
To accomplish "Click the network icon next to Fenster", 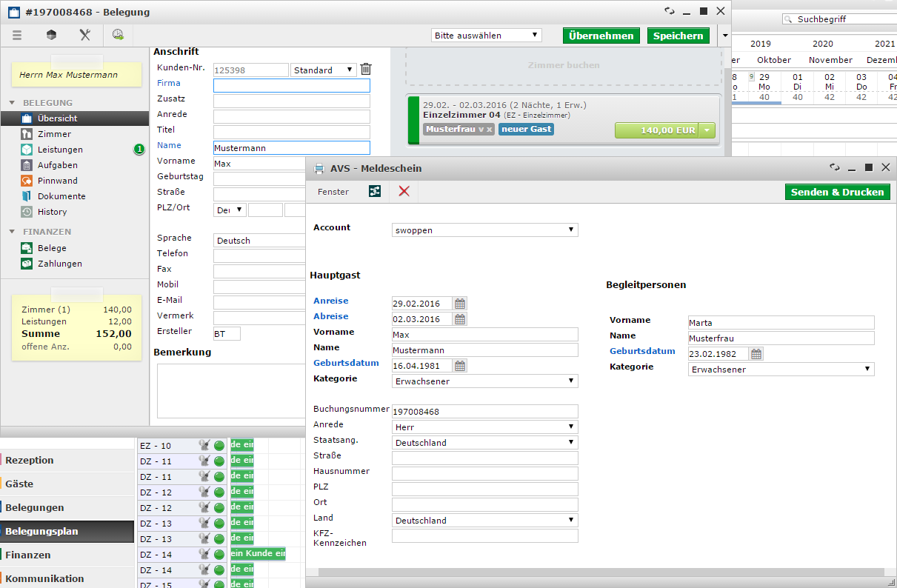I will tap(375, 192).
